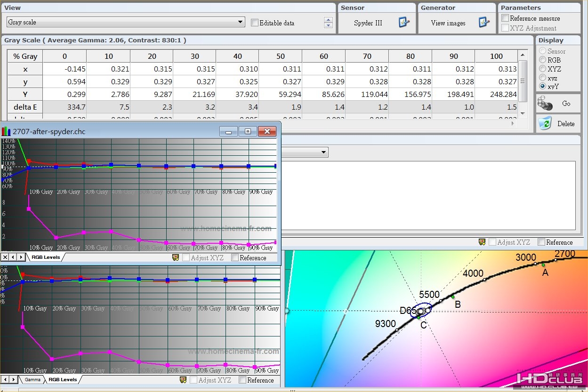Click the Delete recycle bin button

[x=557, y=124]
